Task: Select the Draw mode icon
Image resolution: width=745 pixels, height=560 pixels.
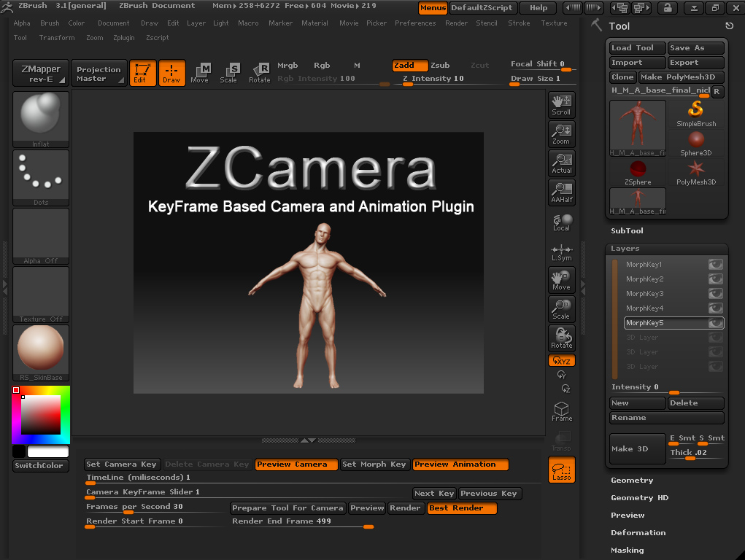Action: (171, 73)
